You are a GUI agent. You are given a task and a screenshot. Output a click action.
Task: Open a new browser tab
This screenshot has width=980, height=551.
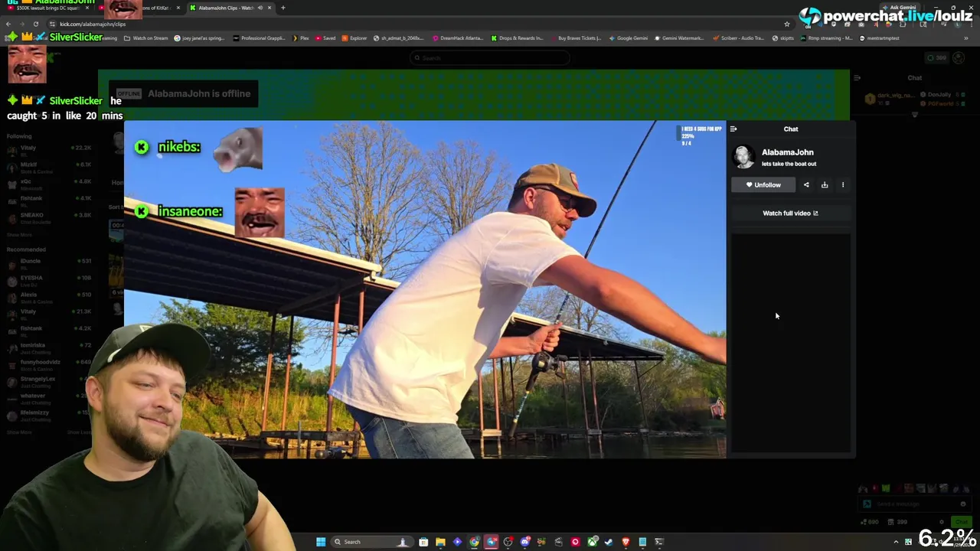tap(283, 8)
